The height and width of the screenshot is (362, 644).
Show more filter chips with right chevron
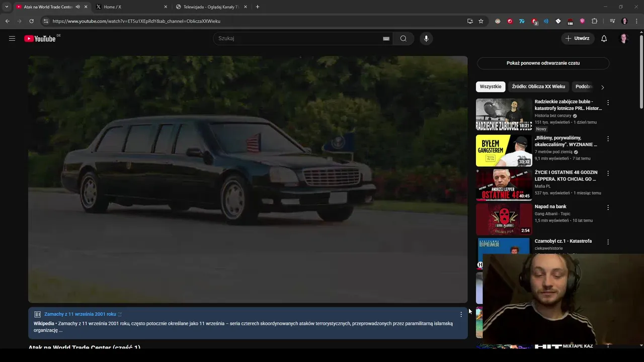coord(602,87)
